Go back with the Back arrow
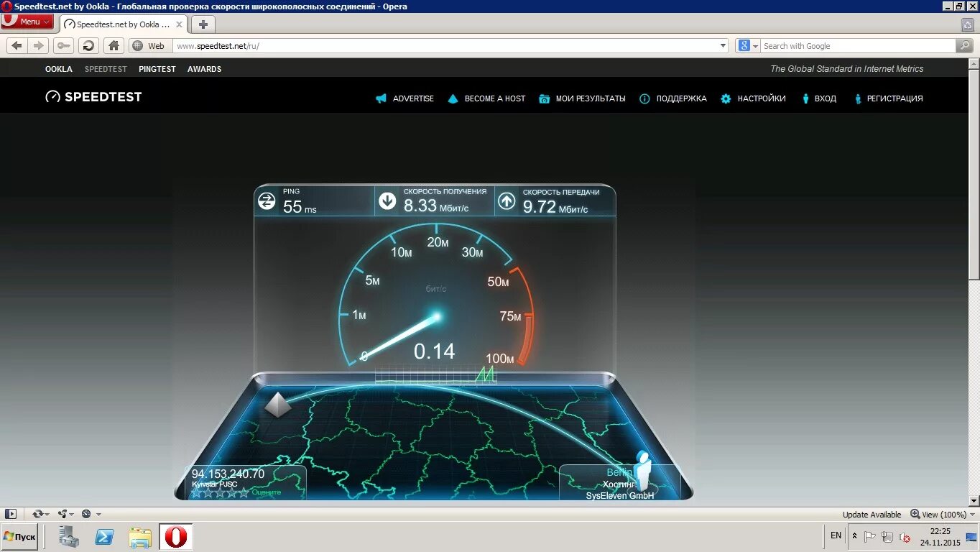The image size is (980, 552). click(x=17, y=45)
